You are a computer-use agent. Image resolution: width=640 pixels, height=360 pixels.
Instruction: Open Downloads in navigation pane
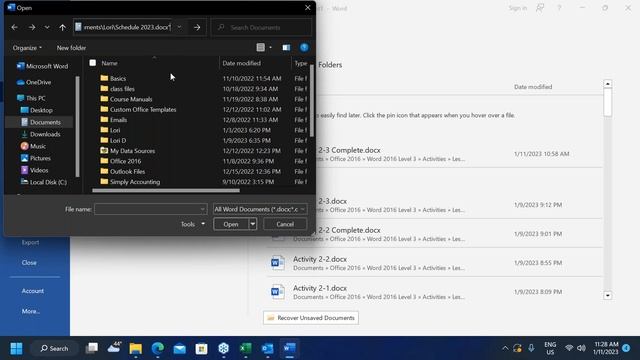pyautogui.click(x=40, y=134)
